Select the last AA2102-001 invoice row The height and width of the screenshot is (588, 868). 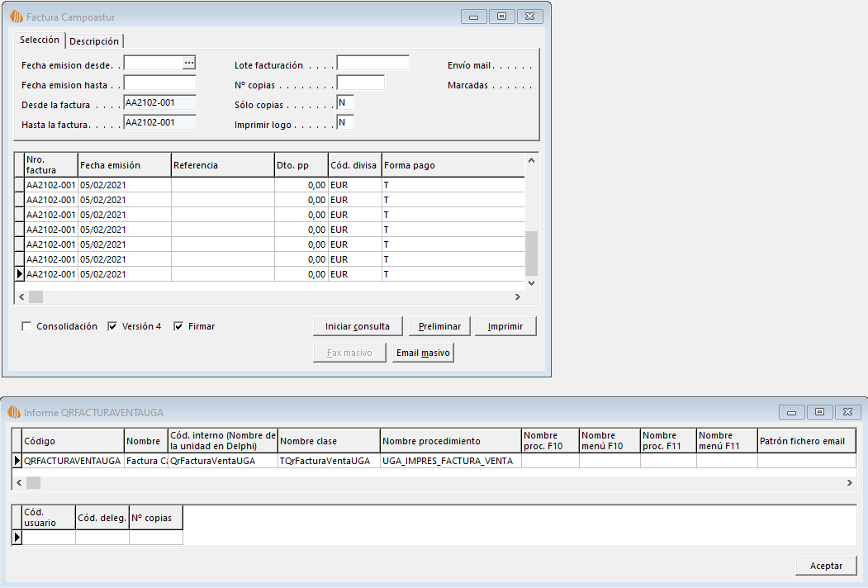click(50, 274)
